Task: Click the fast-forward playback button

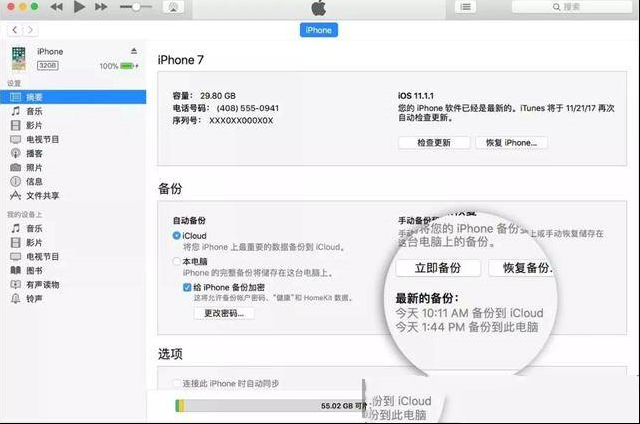Action: (101, 7)
